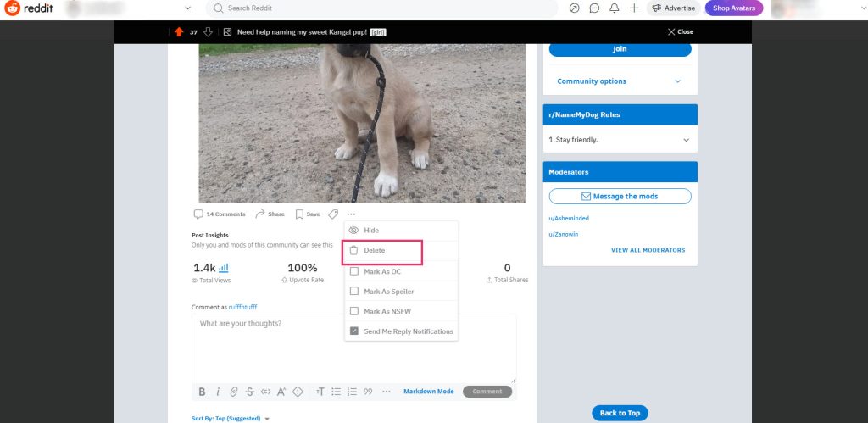
Task: Open the VIEW ALL MODERATORS link
Action: coord(648,250)
